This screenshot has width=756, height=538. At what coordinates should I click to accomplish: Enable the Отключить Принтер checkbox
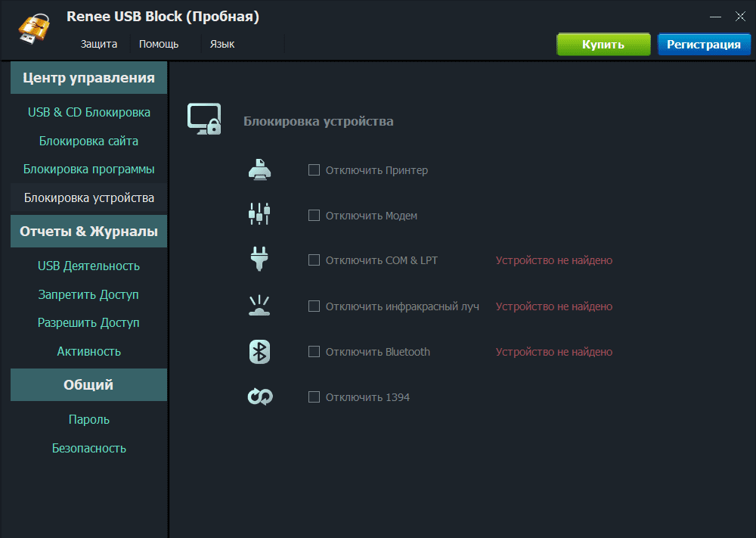point(314,170)
